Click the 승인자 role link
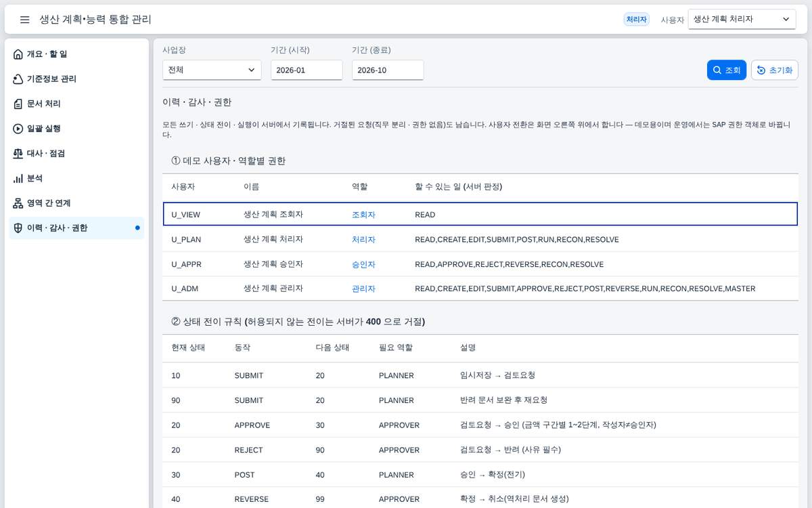Screen dimensions: 812x508 click(x=363, y=264)
